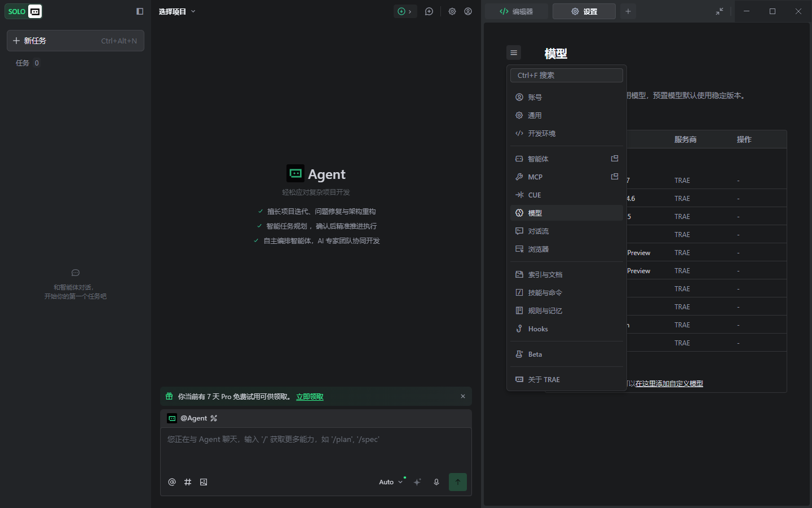The width and height of the screenshot is (812, 508).
Task: Open the 智能体 settings entry
Action: [x=567, y=159]
